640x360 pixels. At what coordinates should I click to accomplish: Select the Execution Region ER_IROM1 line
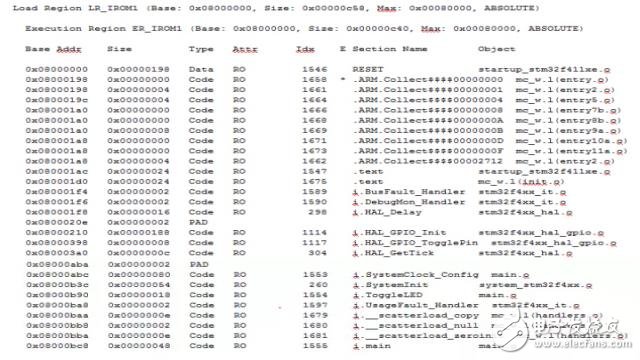pyautogui.click(x=304, y=29)
